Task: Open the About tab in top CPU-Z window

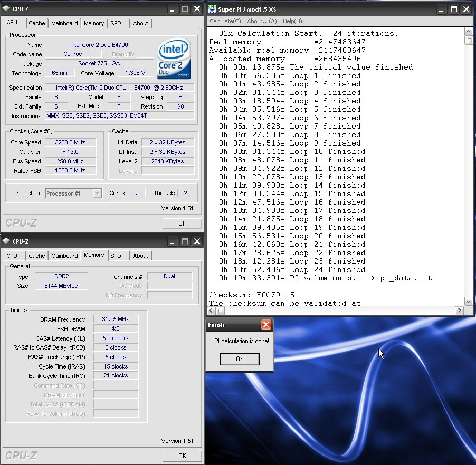Action: click(140, 23)
